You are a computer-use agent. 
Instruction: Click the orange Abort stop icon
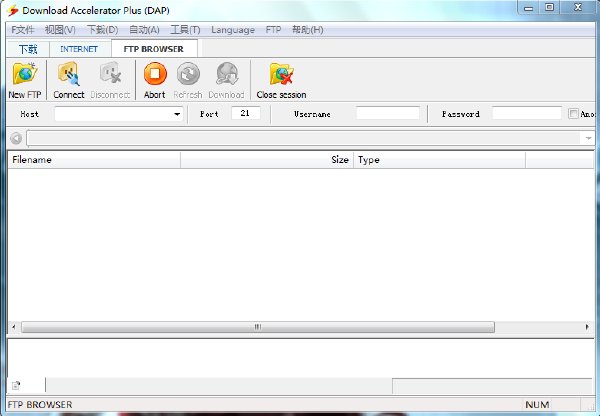(x=155, y=73)
